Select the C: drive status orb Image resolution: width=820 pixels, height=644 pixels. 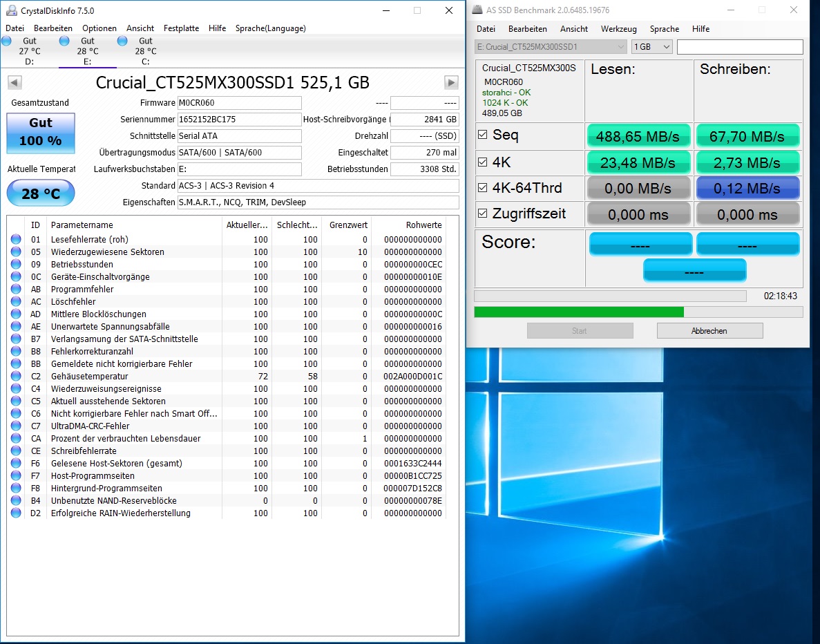(x=122, y=41)
